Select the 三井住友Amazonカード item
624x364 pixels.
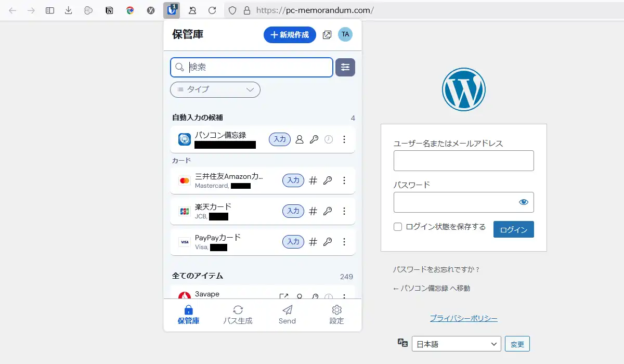pyautogui.click(x=263, y=180)
